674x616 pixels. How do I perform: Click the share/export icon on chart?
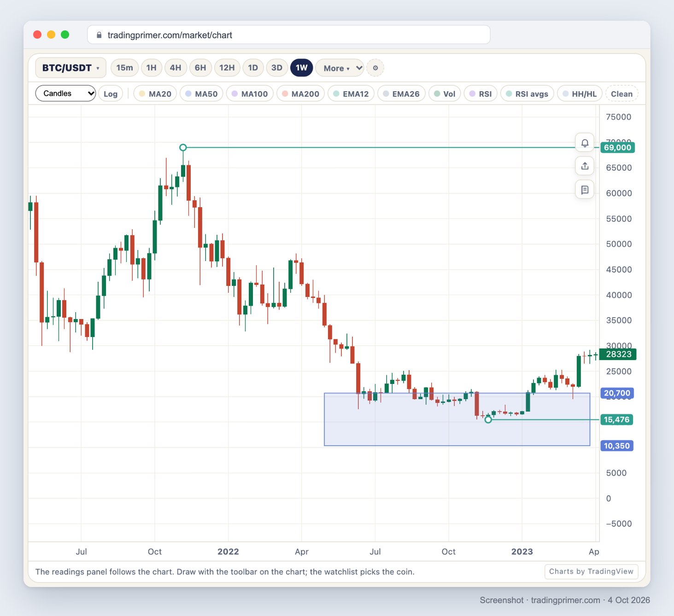(585, 166)
